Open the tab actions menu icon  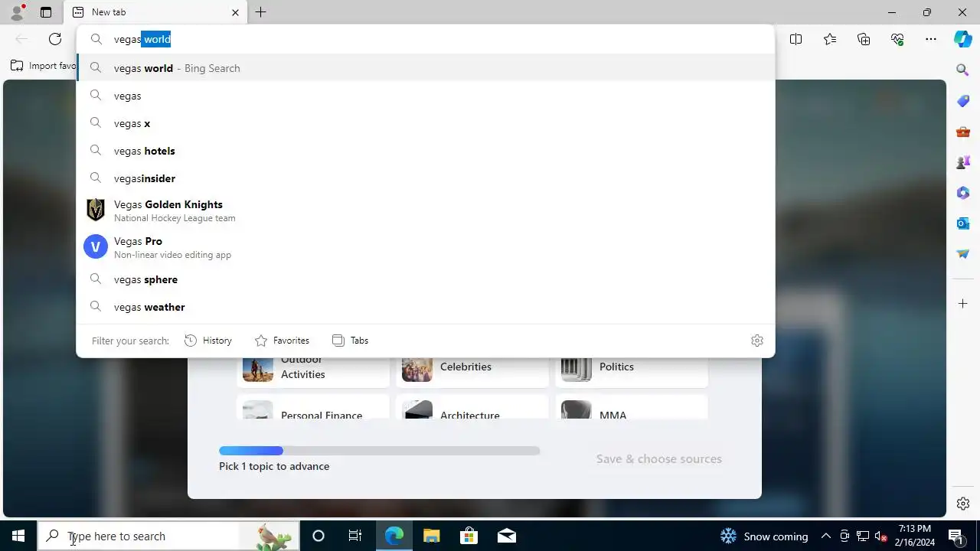(x=46, y=12)
